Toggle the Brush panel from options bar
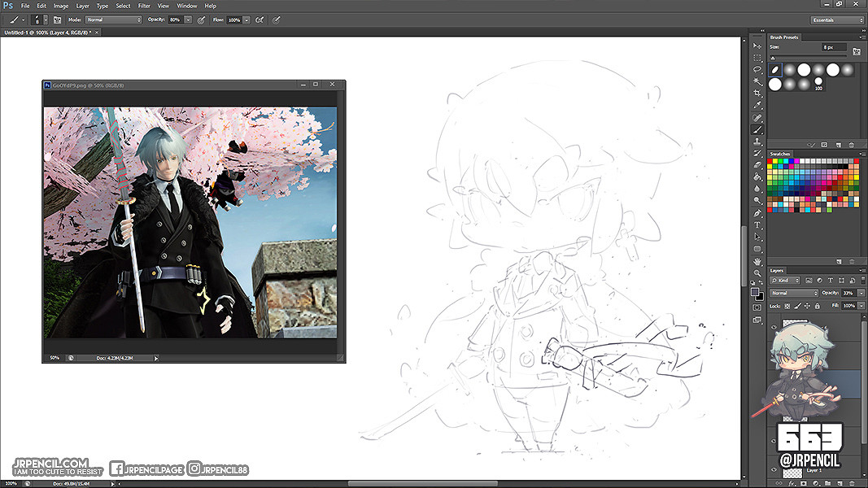 [x=58, y=20]
